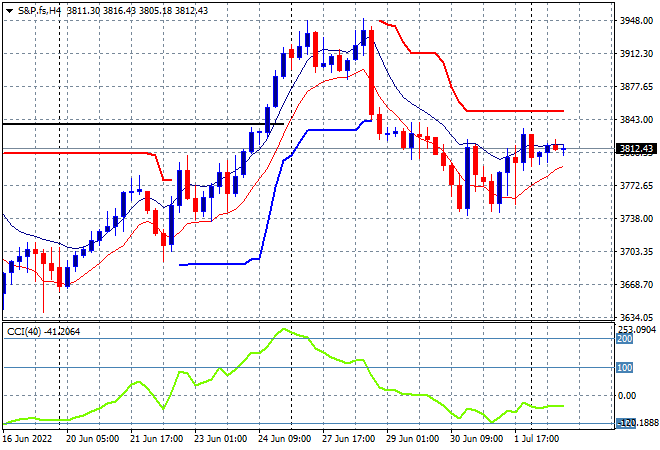Click the 30 Jun 09:00 time label
660x450 pixels.
pyautogui.click(x=476, y=439)
